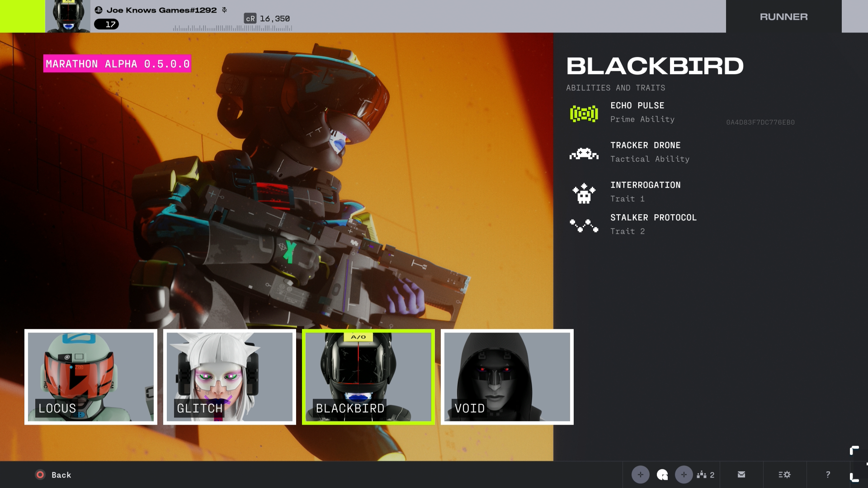Click the fireteam party count icon

click(x=705, y=474)
